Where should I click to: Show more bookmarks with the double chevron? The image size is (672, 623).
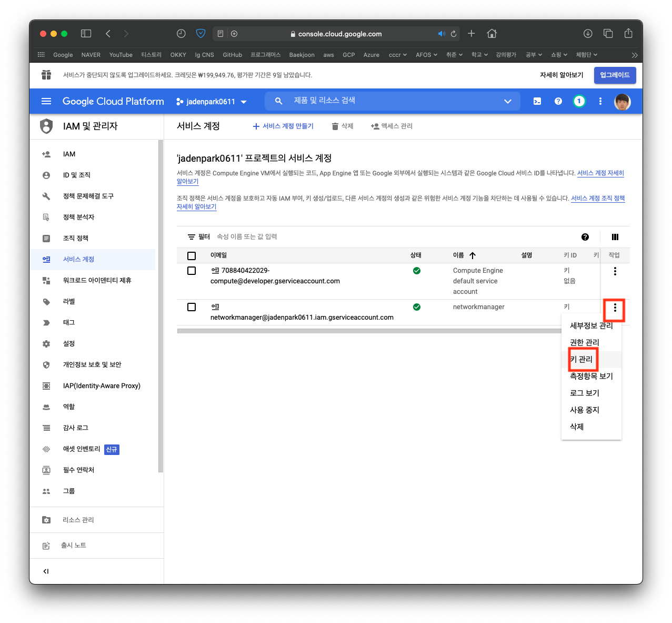point(635,55)
